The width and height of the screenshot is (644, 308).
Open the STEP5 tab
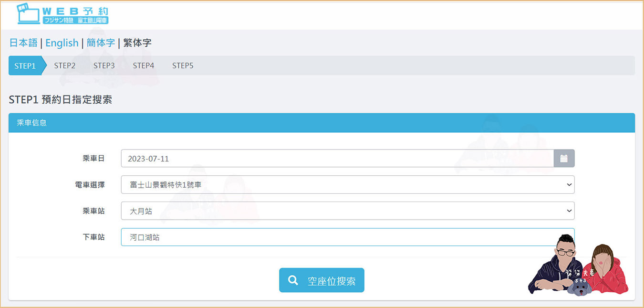183,66
